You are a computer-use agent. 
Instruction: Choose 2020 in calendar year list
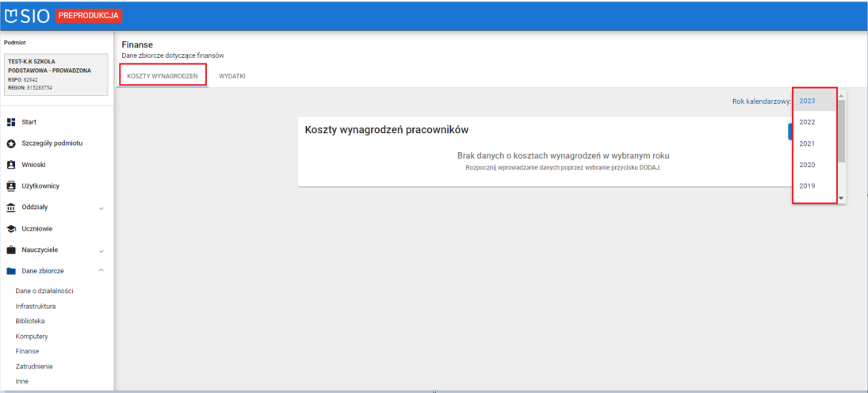[807, 165]
